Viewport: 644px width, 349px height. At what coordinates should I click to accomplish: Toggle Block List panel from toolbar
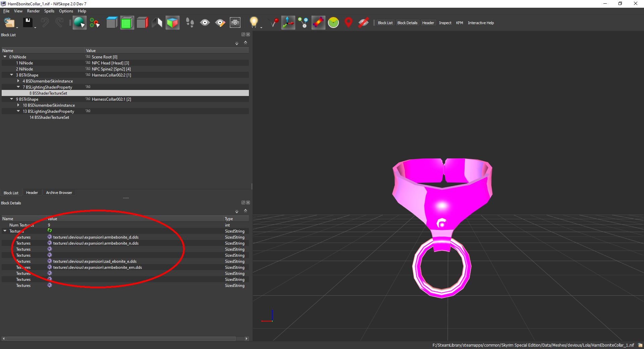385,23
